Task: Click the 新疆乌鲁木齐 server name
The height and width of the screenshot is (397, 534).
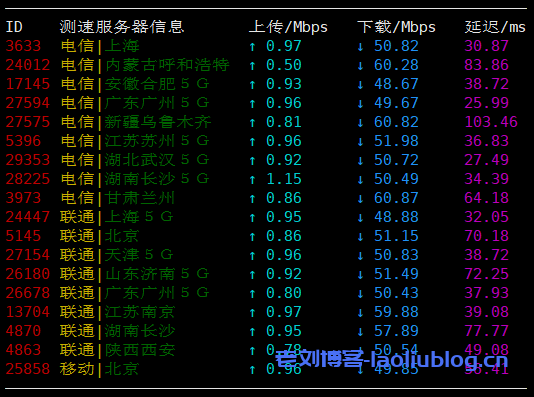Action: click(x=158, y=122)
